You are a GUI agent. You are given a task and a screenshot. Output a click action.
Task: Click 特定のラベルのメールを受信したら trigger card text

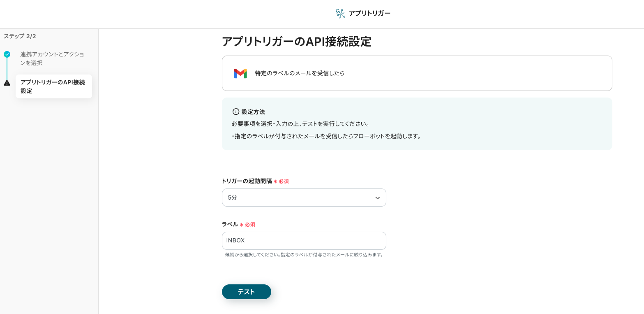(x=300, y=73)
